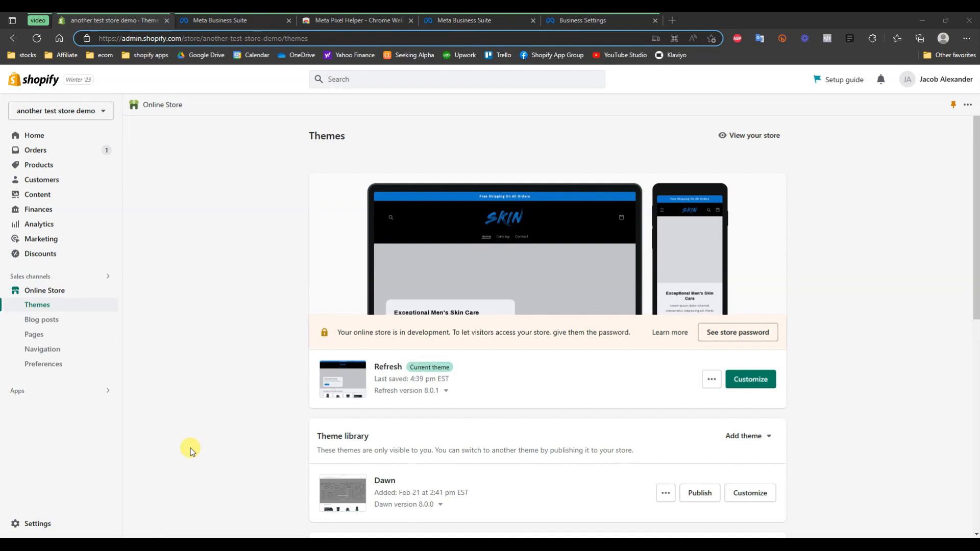The image size is (980, 551).
Task: Click the Search input field
Action: pyautogui.click(x=457, y=79)
